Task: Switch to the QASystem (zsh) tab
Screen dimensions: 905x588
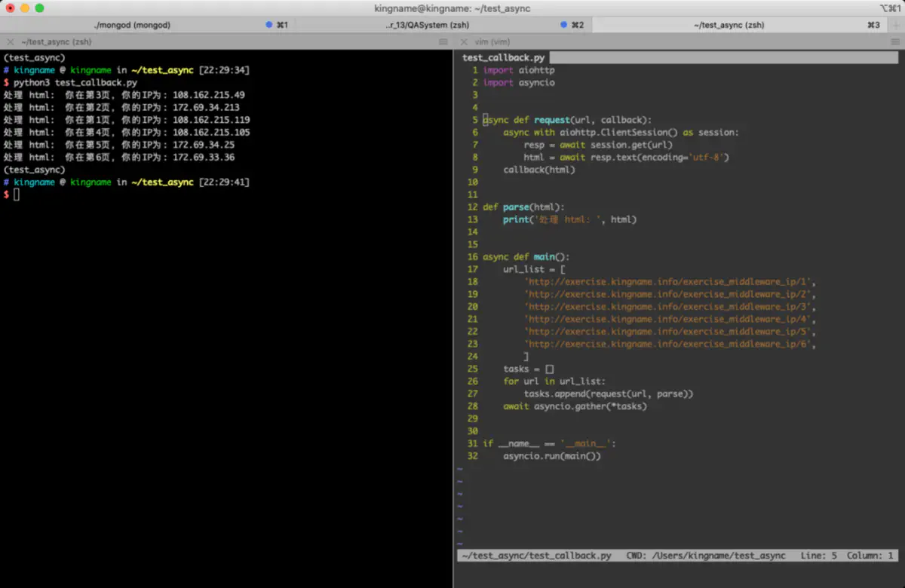Action: tap(427, 25)
